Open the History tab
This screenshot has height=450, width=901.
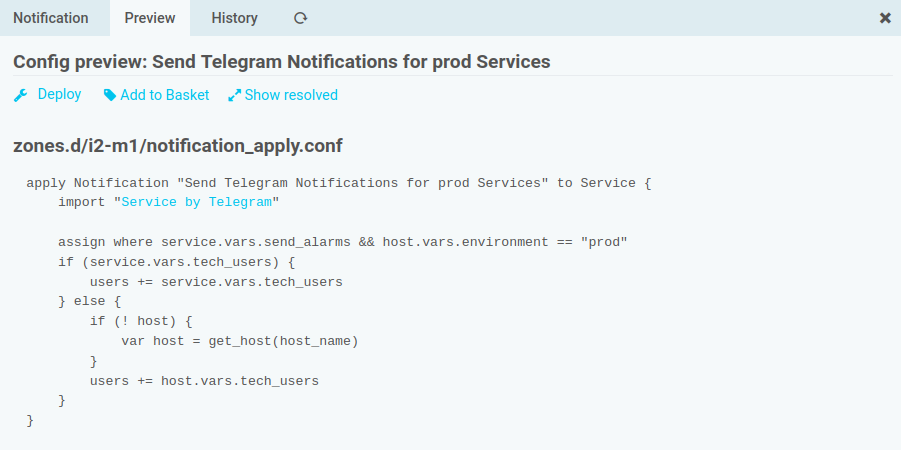tap(234, 18)
